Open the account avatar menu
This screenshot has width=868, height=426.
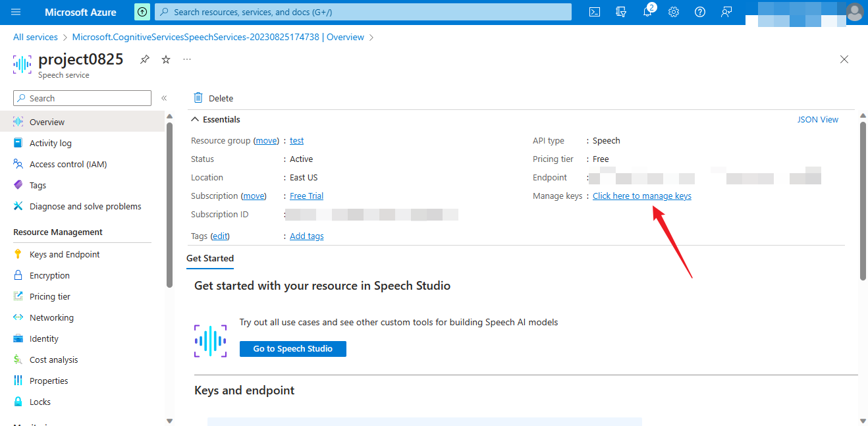click(854, 12)
